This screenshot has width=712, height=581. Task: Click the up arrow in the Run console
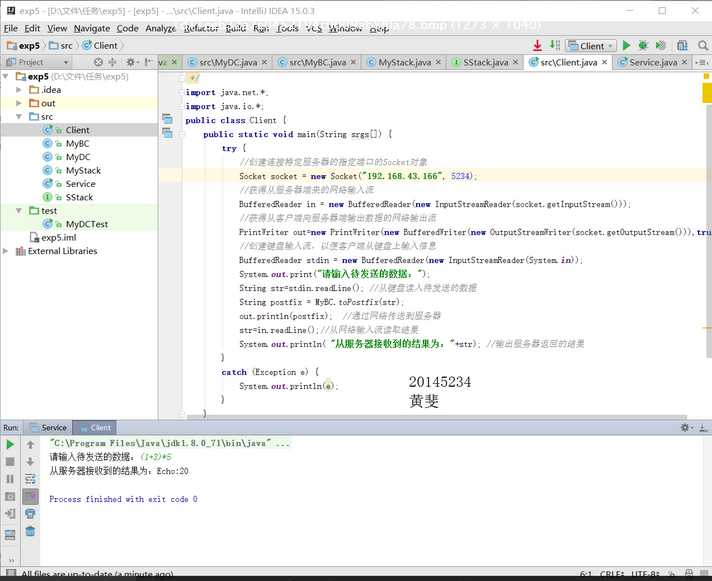(x=30, y=444)
